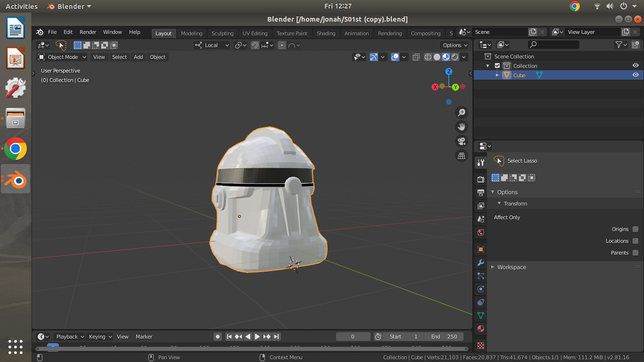The image size is (644, 362).
Task: Open the Show Applications grid
Action: tap(15, 347)
